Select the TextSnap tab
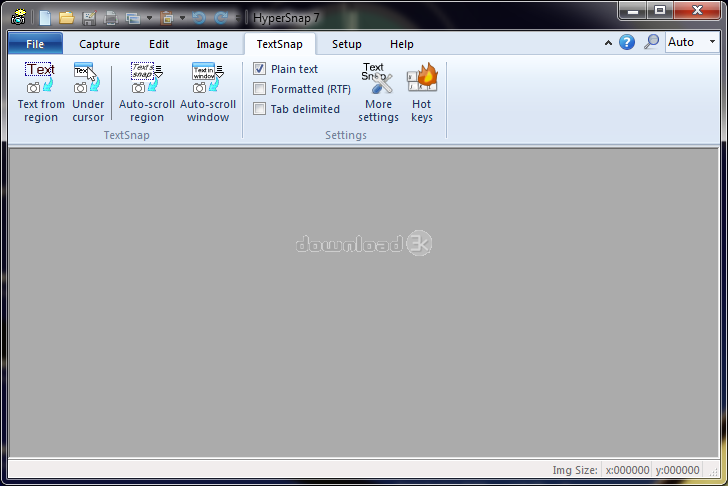This screenshot has width=728, height=486. 280,44
